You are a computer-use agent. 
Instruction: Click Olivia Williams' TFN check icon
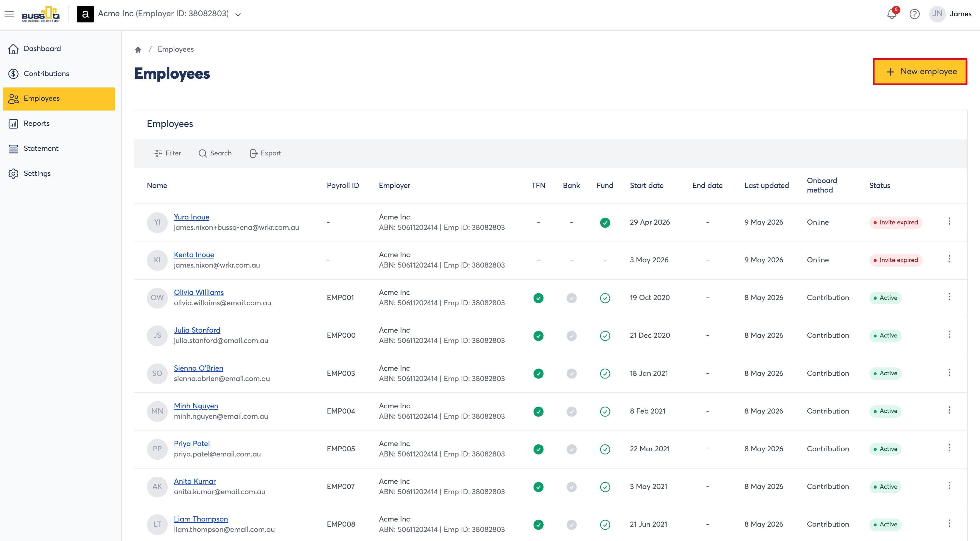click(x=538, y=298)
